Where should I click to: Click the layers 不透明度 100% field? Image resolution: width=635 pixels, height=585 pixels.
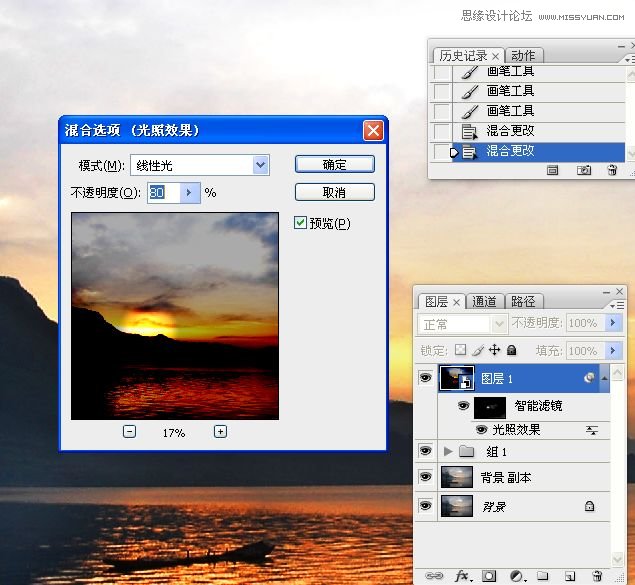click(x=585, y=323)
